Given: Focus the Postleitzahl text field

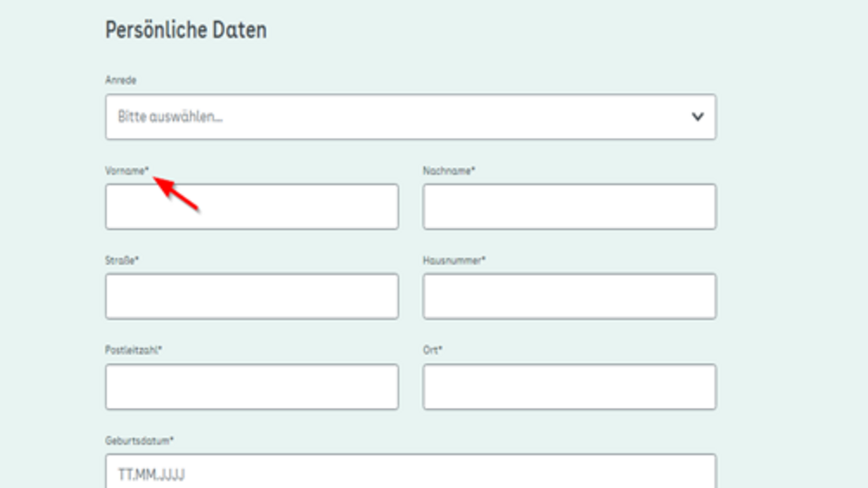Looking at the screenshot, I should click(x=252, y=387).
